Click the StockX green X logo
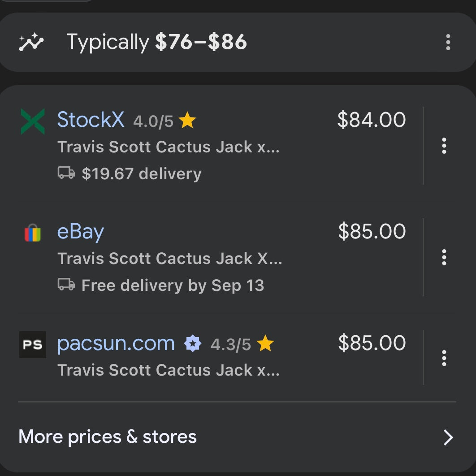Image resolution: width=476 pixels, height=476 pixels. point(33,121)
